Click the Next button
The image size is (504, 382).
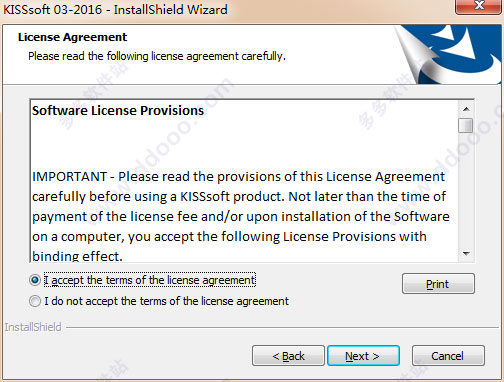(x=363, y=356)
